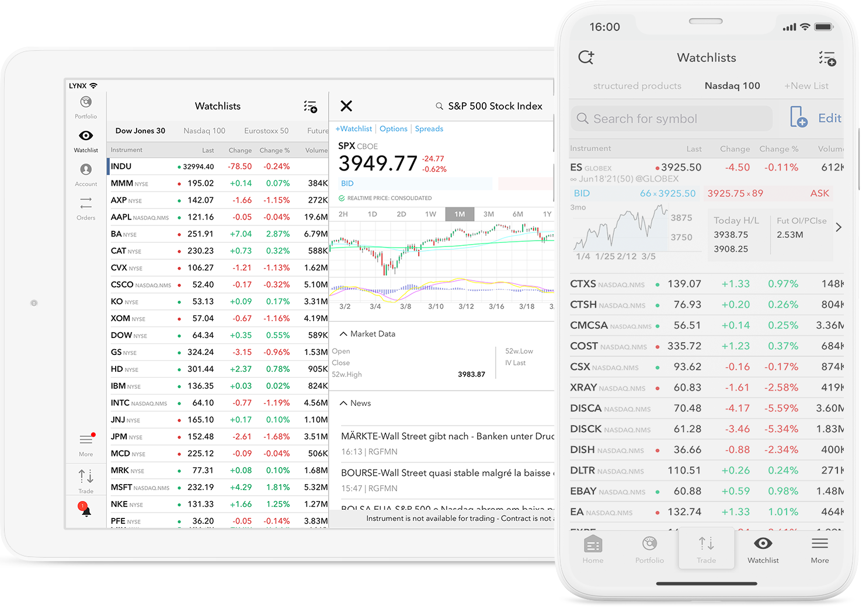Collapse the Market Data section

click(343, 334)
